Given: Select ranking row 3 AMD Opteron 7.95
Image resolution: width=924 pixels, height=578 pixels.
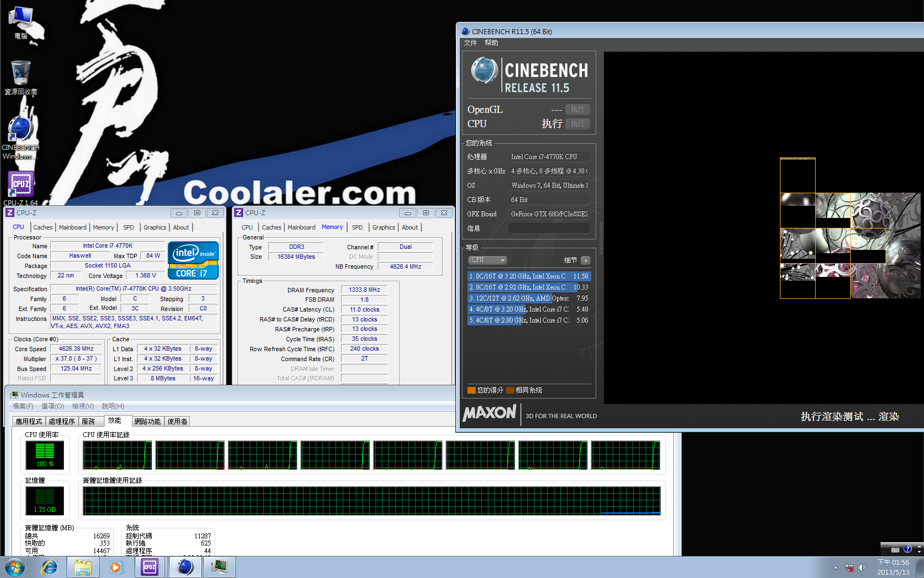Looking at the screenshot, I should coord(529,298).
